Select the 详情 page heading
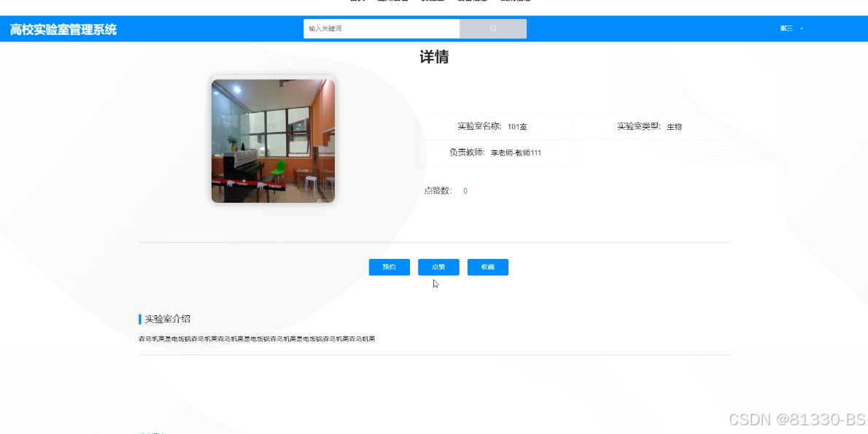Screen dimensions: 868x434 point(434,57)
